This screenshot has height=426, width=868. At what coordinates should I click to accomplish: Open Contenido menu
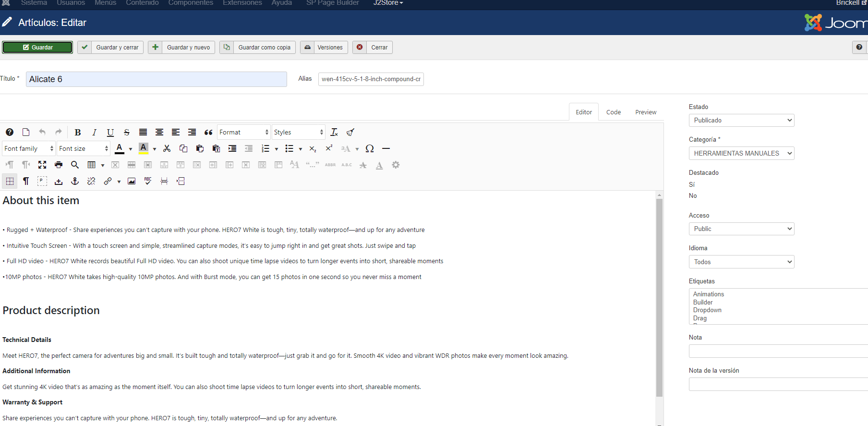click(x=142, y=3)
